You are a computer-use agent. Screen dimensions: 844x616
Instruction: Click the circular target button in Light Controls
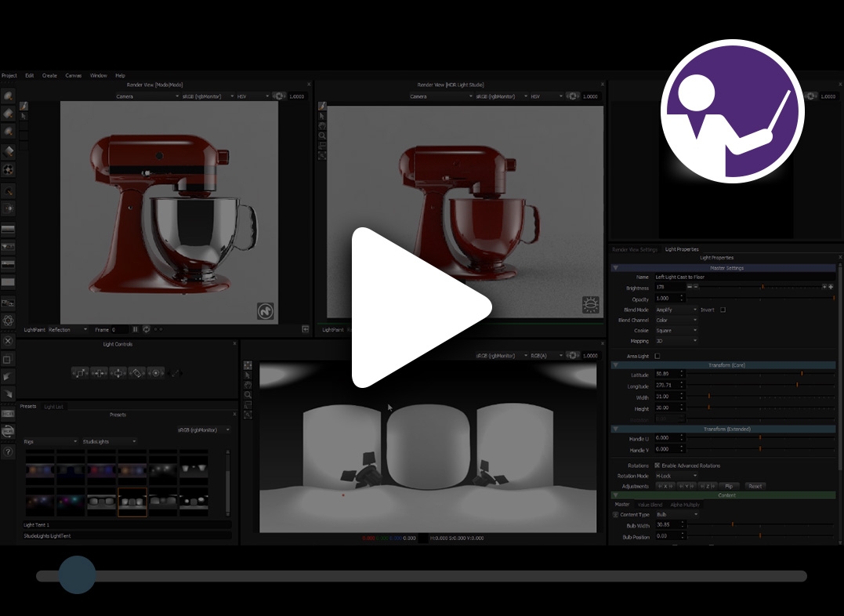(x=156, y=372)
